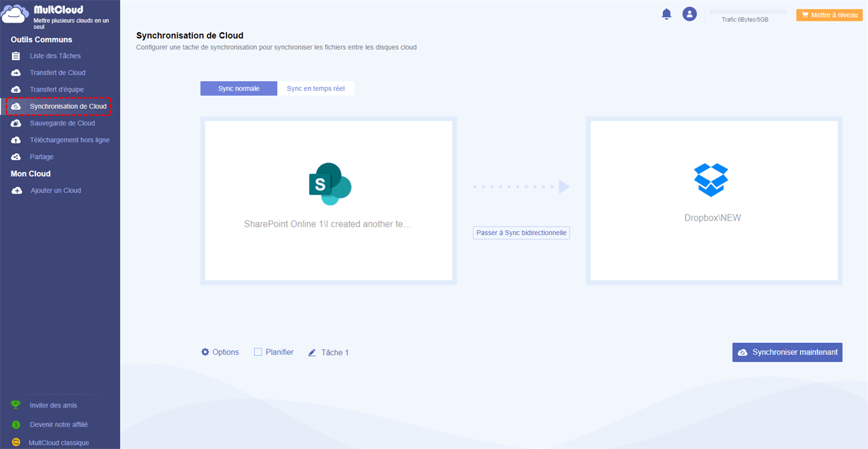The image size is (868, 449).
Task: Click the MultCloud classique switch icon
Action: (16, 442)
